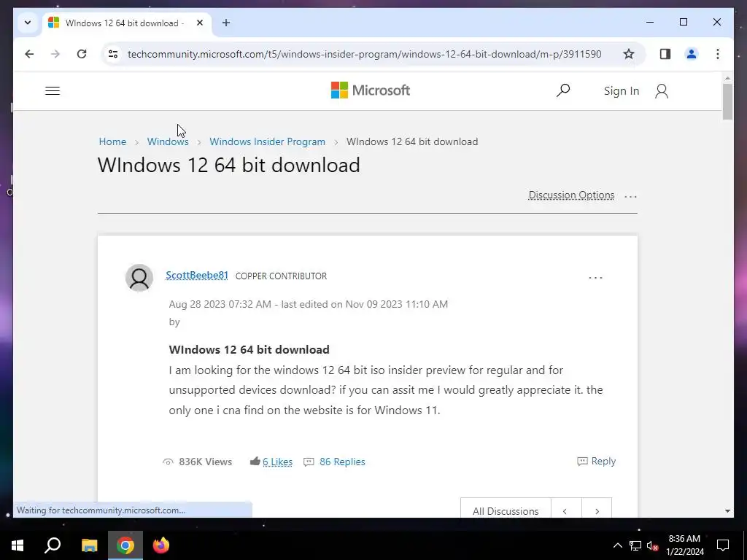Open the 86 Replies link
Screen dimensions: 747x560
click(342, 462)
